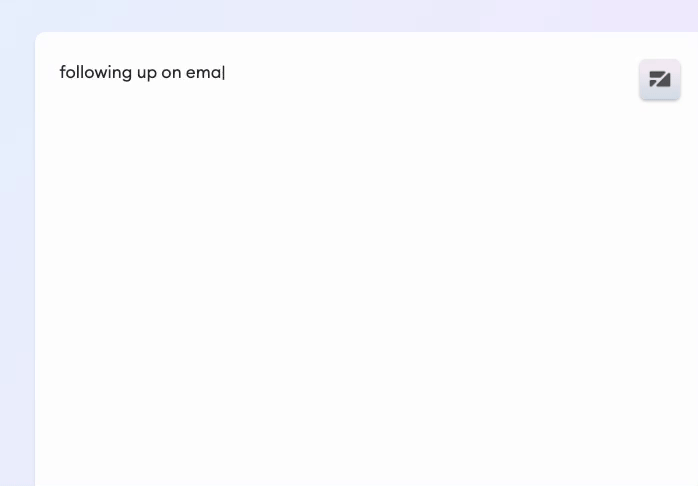This screenshot has width=698, height=486.
Task: Click the letters "ll" inside "following"
Action: coord(79,72)
